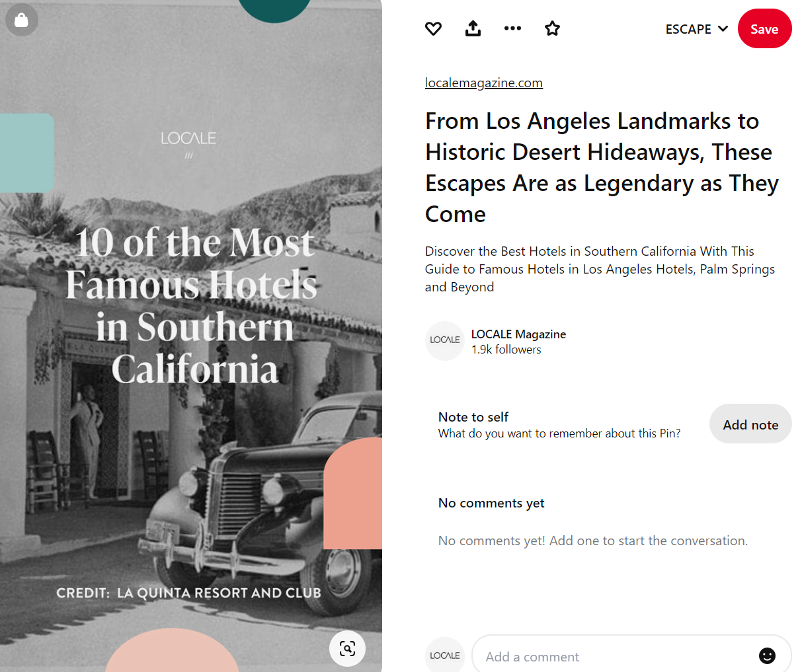Expand the ESCAPE board dropdown
This screenshot has width=802, height=672.
coord(696,29)
